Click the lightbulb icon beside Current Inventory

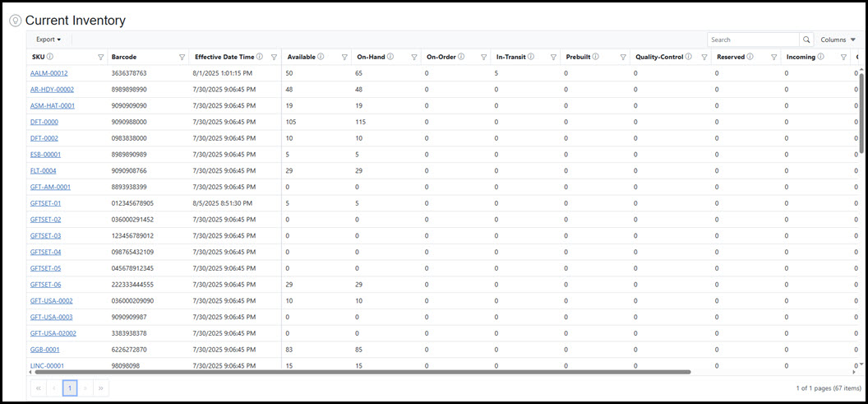15,20
